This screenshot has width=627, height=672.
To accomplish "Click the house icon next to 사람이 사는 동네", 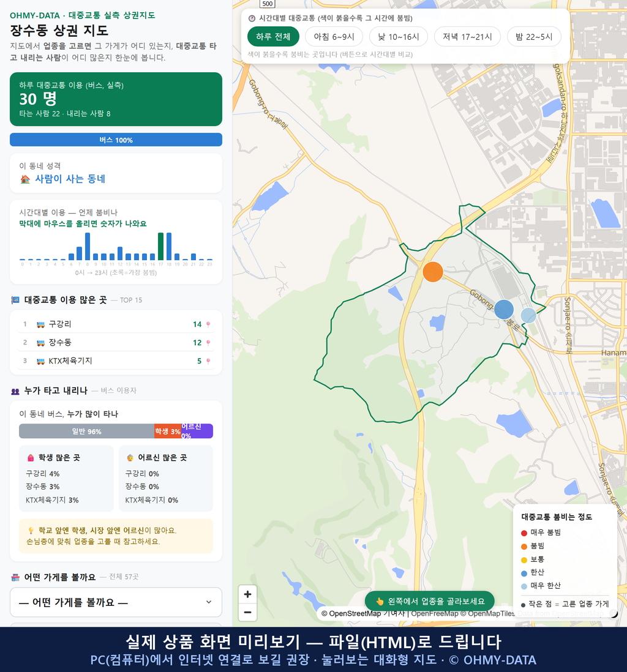I will 25,179.
